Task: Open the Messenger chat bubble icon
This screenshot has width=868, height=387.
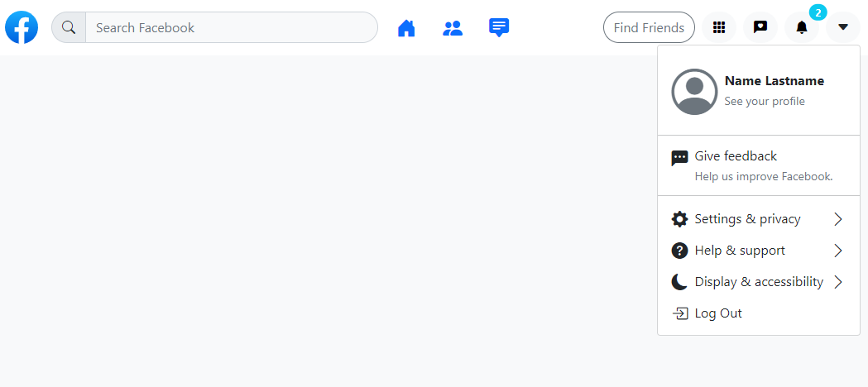Action: (x=760, y=27)
